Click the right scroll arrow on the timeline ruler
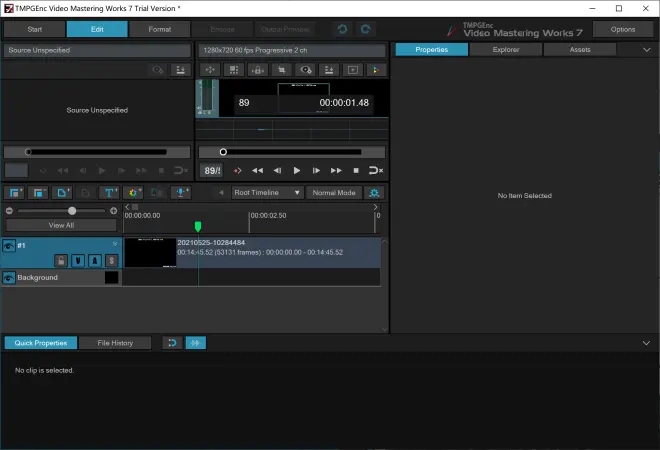This screenshot has width=660, height=450. pyautogui.click(x=375, y=207)
